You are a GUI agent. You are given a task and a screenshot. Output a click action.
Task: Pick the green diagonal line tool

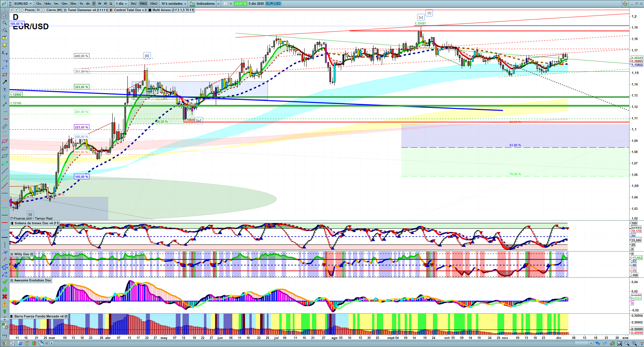coord(4,178)
